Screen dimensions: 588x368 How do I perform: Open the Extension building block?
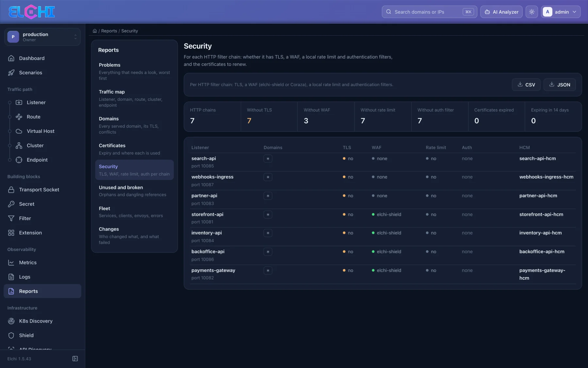tap(42, 233)
